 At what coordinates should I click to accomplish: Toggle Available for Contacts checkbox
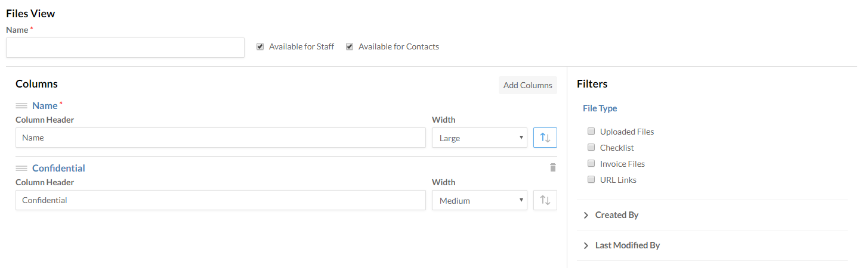pos(350,46)
